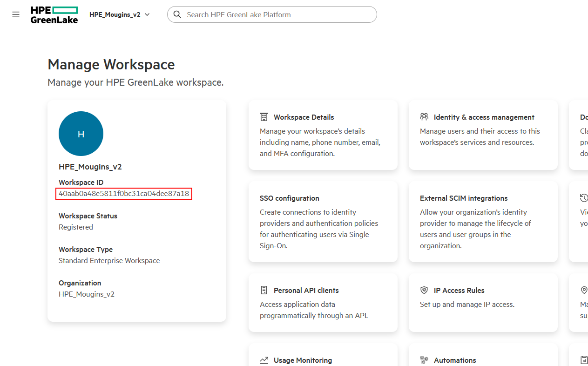The image size is (588, 366).
Task: Expand the HPE_Mougins_v2 workspace switcher
Action: [119, 14]
